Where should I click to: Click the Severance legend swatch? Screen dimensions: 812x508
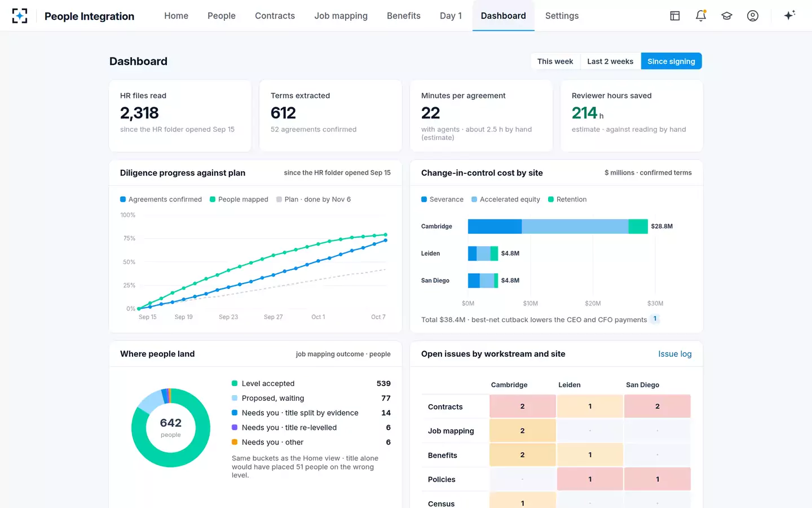point(424,199)
